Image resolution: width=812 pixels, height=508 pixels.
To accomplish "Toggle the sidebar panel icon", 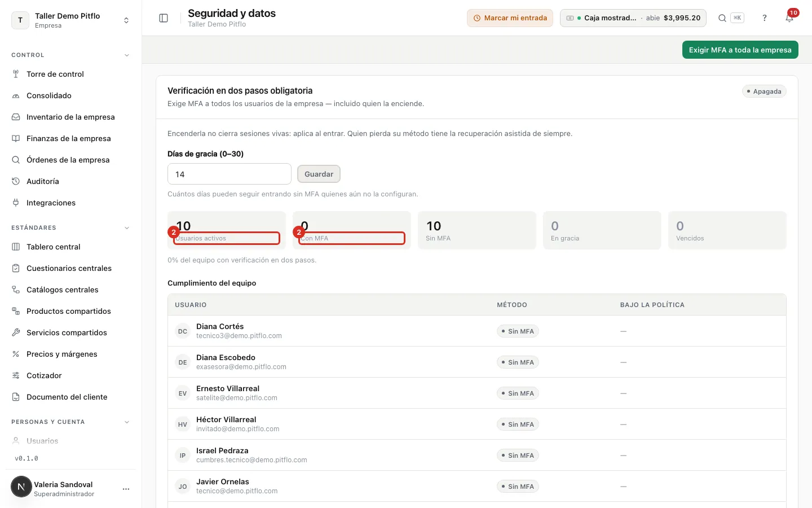I will click(x=164, y=18).
